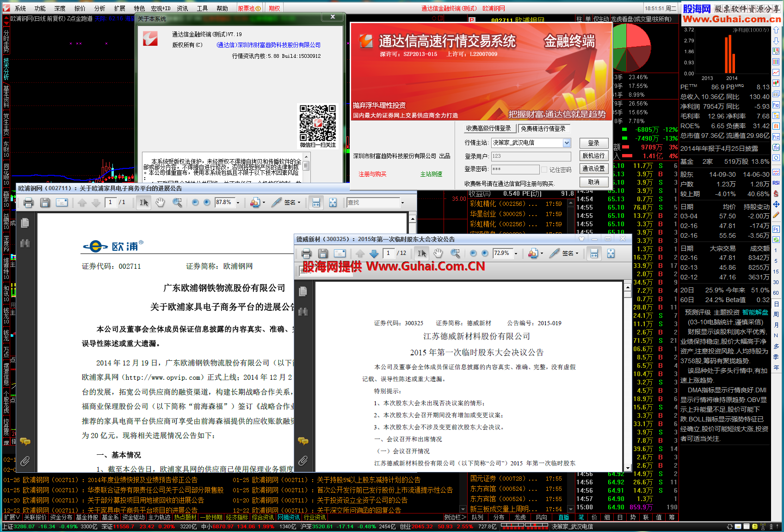The width and height of the screenshot is (784, 532).
Task: Open the 资讯 menu
Action: [x=182, y=8]
